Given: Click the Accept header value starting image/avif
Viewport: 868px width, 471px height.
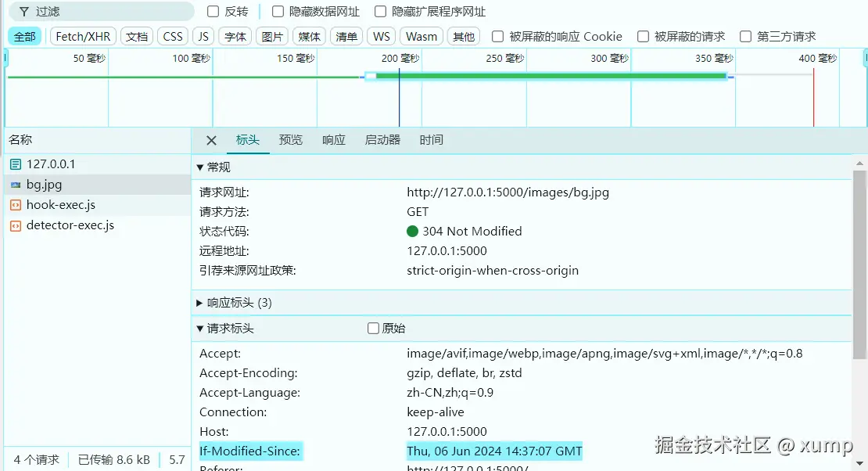Looking at the screenshot, I should coord(604,354).
